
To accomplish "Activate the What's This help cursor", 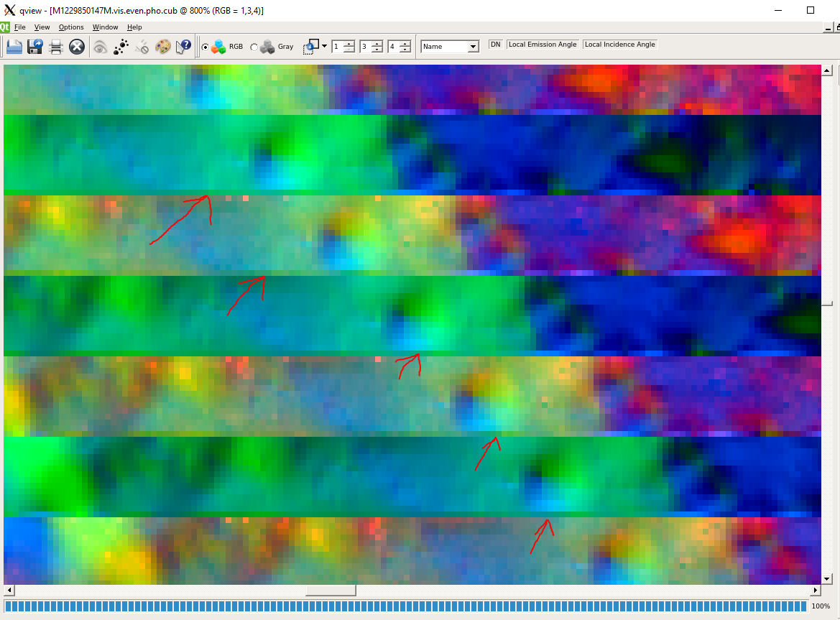I will pos(184,47).
